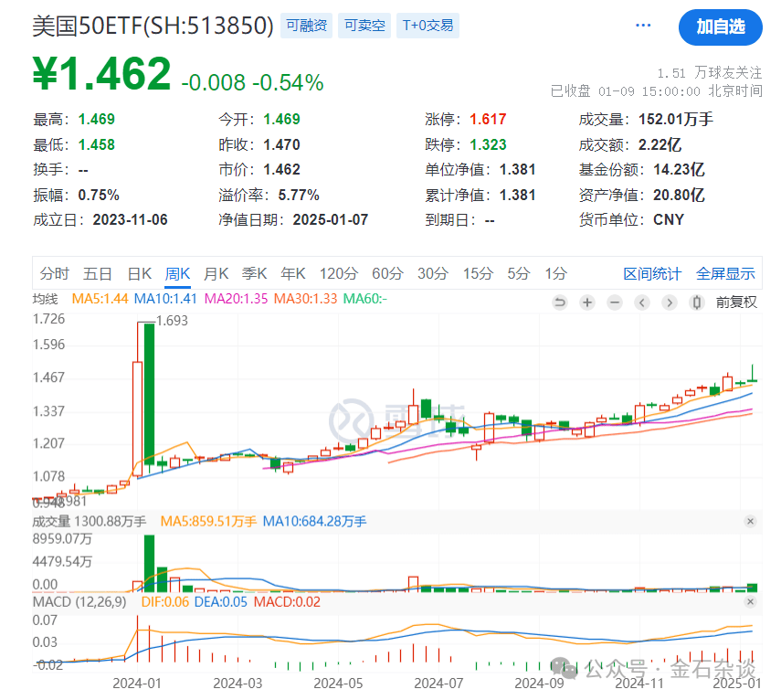The image size is (781, 700).
Task: Click the candlestick chart style icon
Action: [697, 302]
